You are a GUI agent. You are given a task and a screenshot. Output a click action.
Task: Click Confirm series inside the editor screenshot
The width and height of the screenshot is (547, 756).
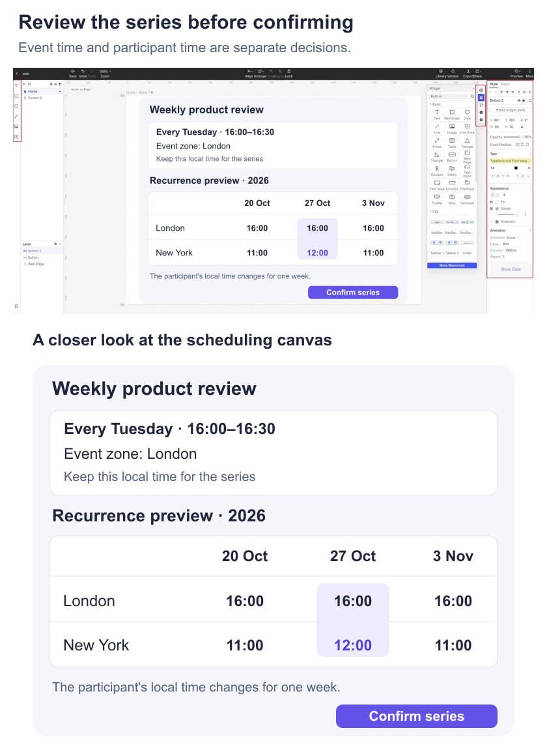353,292
